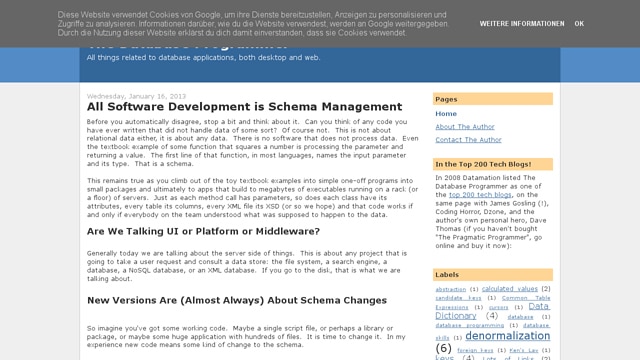Viewport: 640px width, 360px height.
Task: Click the paragraph starting This remains true as you climb
Action: (x=252, y=198)
